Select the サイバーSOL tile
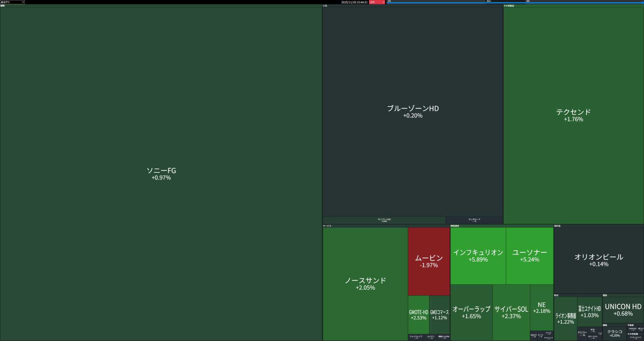 tap(511, 312)
